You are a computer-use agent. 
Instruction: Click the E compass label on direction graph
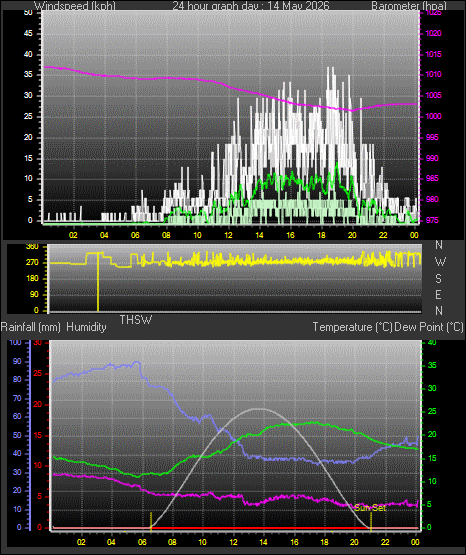pos(438,295)
